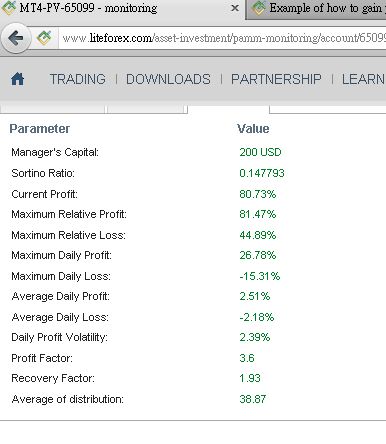This screenshot has width=386, height=444.
Task: Select the first sub-tab above Parameter table
Action: (x=52, y=109)
